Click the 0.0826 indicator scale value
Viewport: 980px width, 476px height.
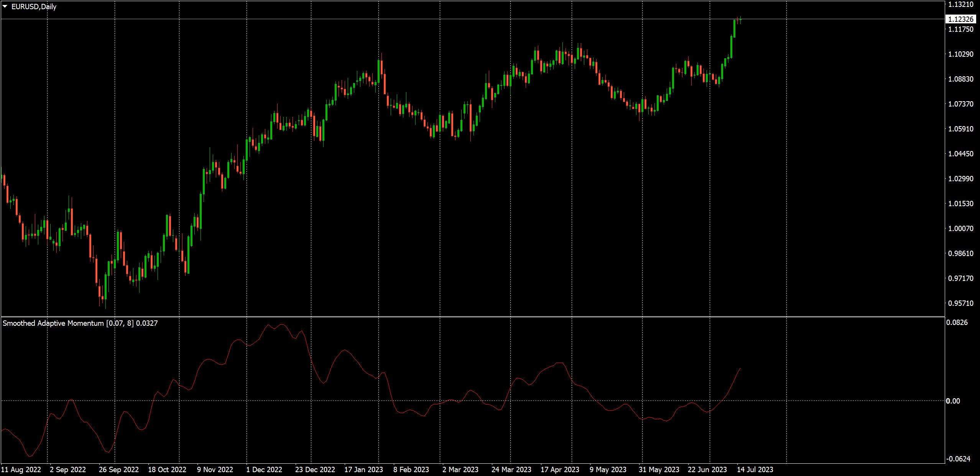[x=957, y=322]
